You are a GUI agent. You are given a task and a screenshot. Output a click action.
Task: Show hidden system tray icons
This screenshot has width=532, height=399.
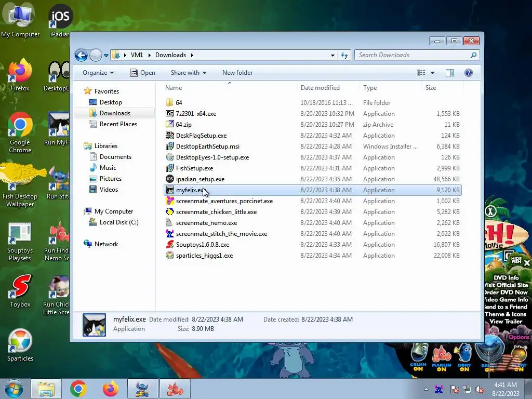pos(426,389)
